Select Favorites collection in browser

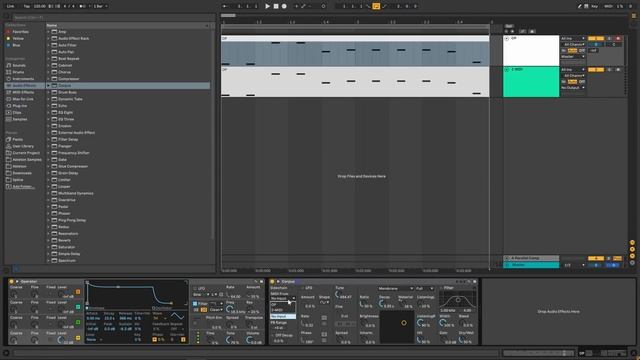click(x=20, y=31)
